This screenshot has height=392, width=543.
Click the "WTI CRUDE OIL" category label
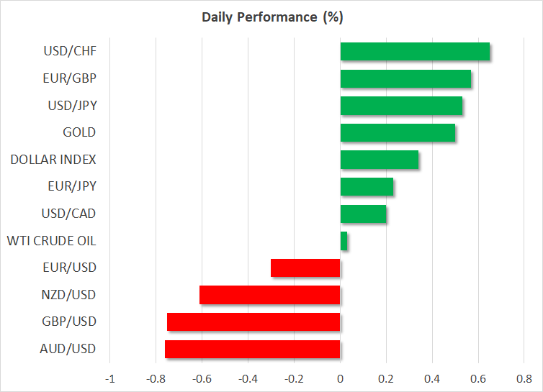(x=51, y=241)
